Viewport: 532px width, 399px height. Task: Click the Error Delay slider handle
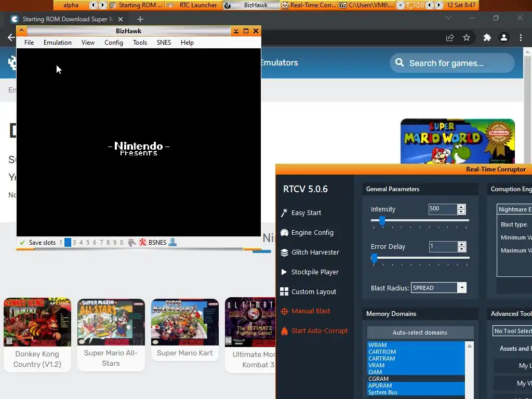pyautogui.click(x=374, y=258)
